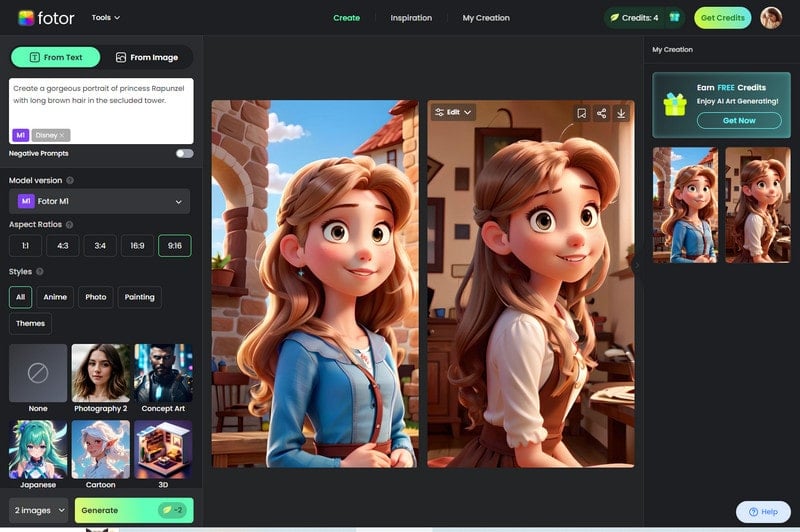Pick the Japanese style thumbnail

click(38, 449)
